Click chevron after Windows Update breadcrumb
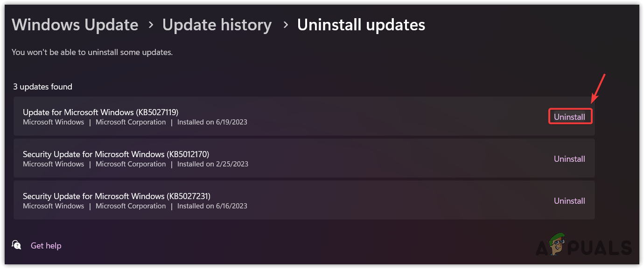 pos(150,25)
